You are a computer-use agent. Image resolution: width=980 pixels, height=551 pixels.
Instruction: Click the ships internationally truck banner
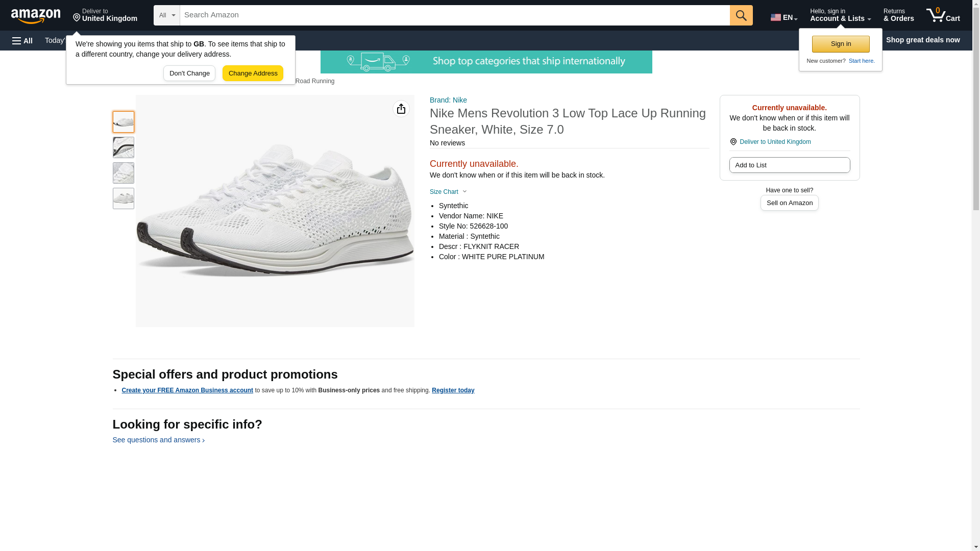tap(486, 62)
